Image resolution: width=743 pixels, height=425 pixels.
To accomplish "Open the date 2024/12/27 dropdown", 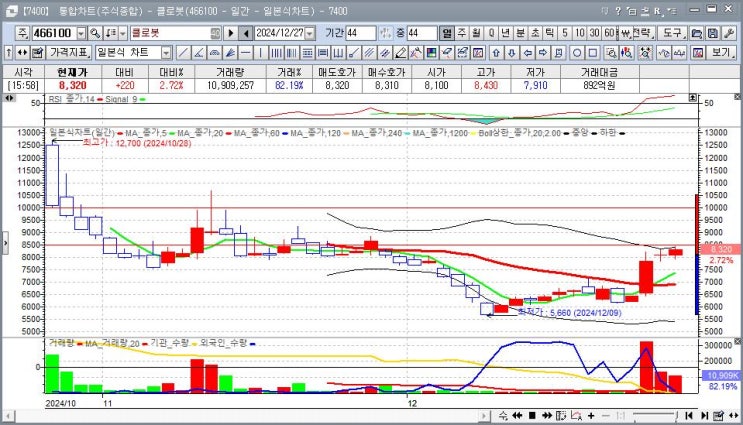I will click(x=310, y=33).
